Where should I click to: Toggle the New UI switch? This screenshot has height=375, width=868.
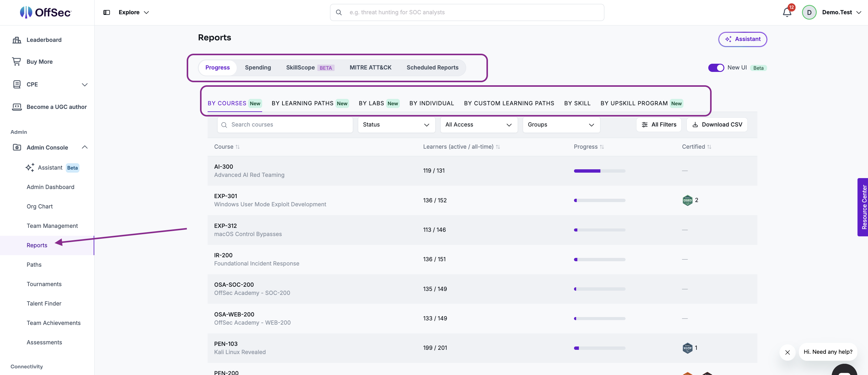716,68
